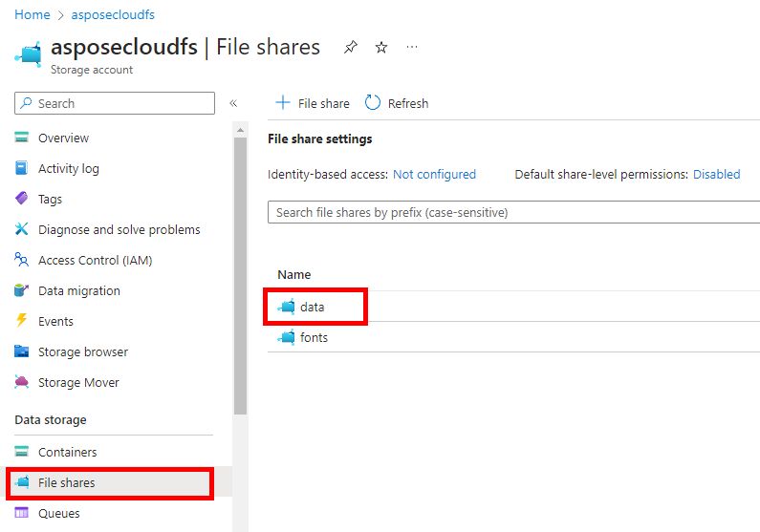Collapse the sidebar with the double chevron
Viewport: 760px width, 532px height.
coord(233,103)
